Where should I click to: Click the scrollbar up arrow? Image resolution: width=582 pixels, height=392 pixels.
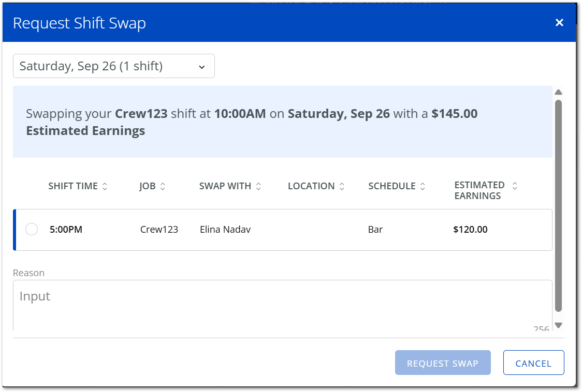(558, 92)
